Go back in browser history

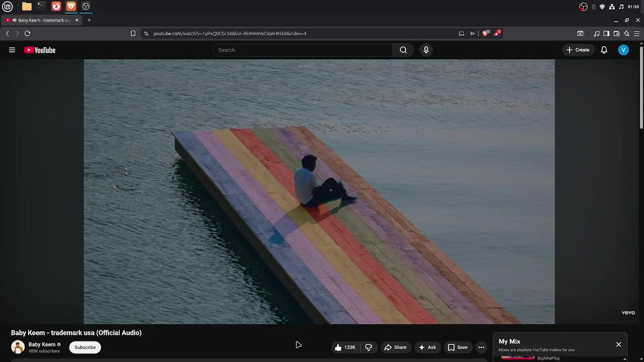(7, 33)
